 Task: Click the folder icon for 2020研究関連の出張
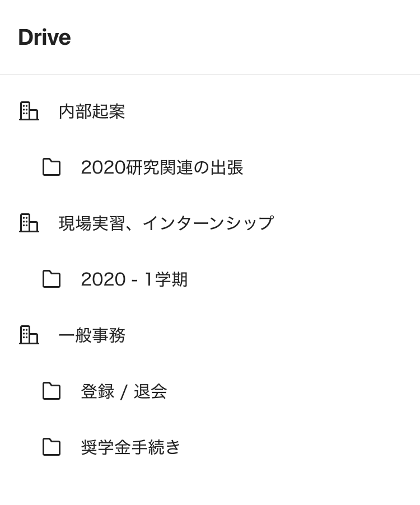(x=52, y=167)
